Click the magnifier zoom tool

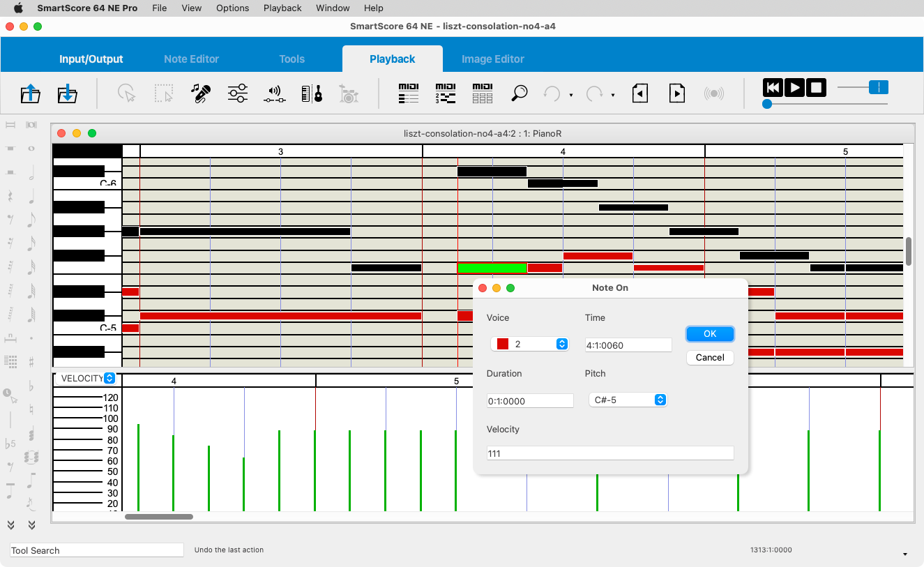tap(520, 93)
